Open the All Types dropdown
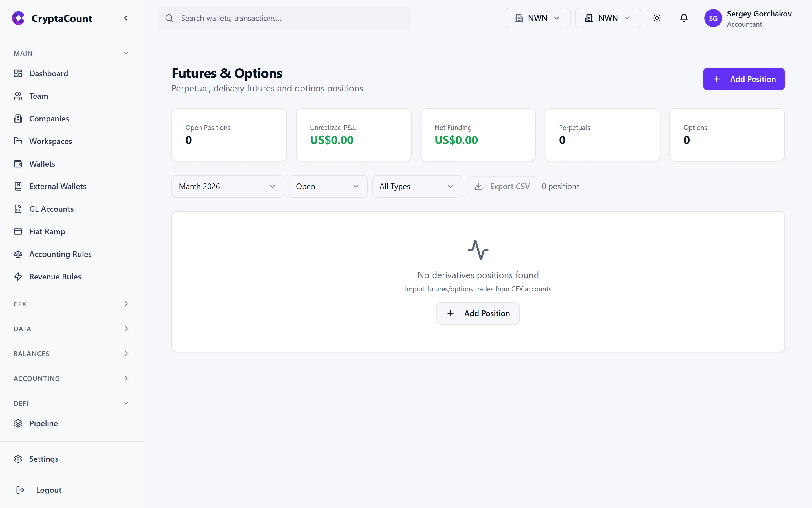 pyautogui.click(x=417, y=186)
